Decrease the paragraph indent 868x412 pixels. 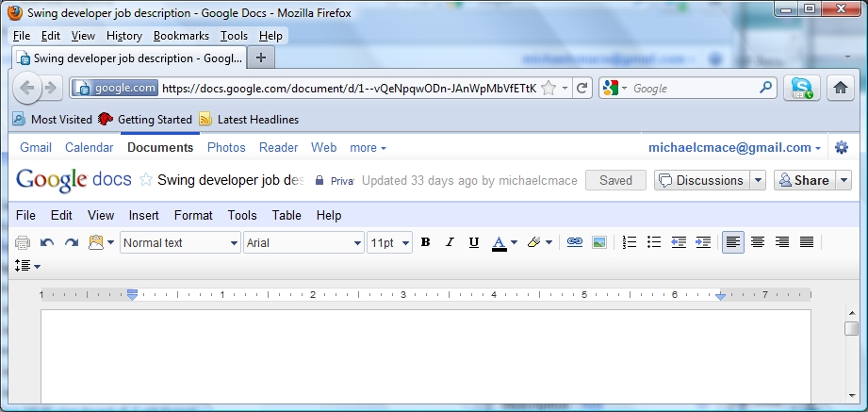tap(679, 242)
